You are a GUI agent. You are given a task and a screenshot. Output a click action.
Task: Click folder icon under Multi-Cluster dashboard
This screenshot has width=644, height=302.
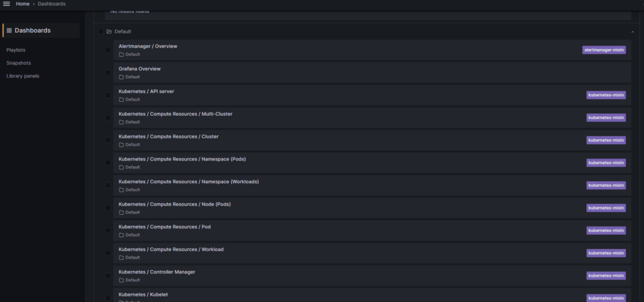point(121,123)
